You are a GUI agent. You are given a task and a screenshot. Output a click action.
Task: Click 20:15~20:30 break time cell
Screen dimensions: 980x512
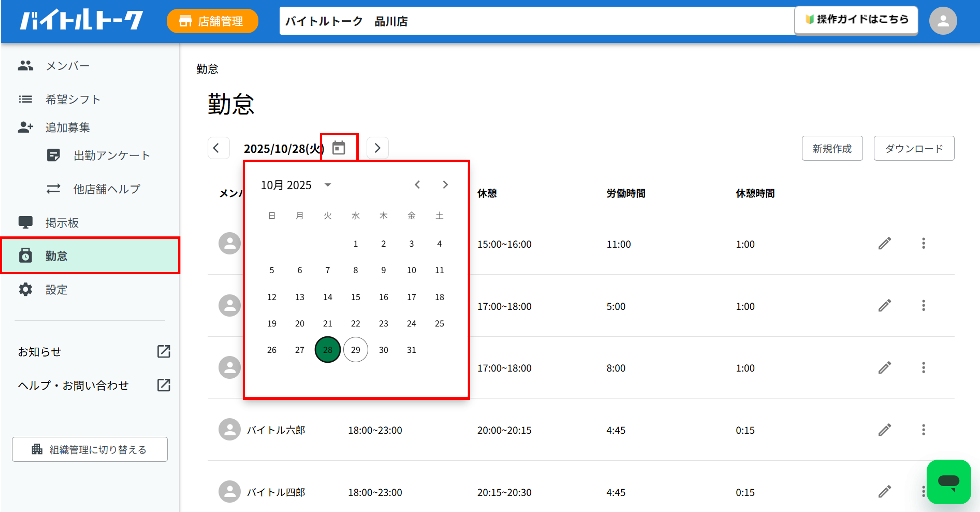coord(504,492)
